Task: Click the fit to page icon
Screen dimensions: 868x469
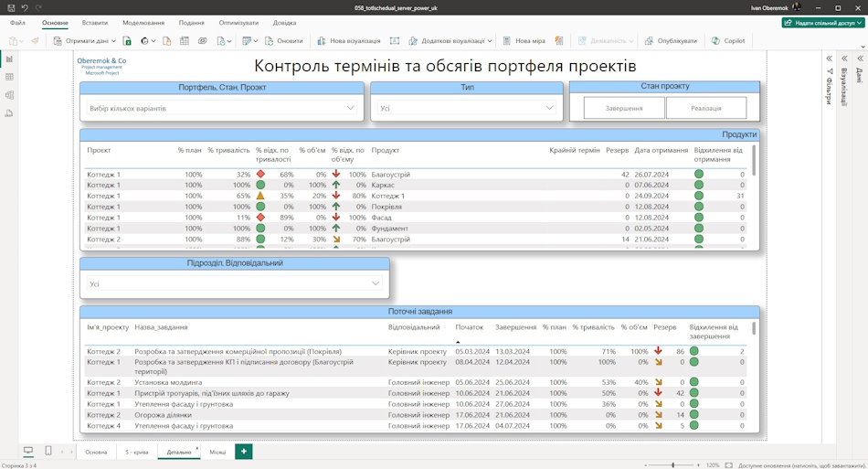Action: pos(728,465)
